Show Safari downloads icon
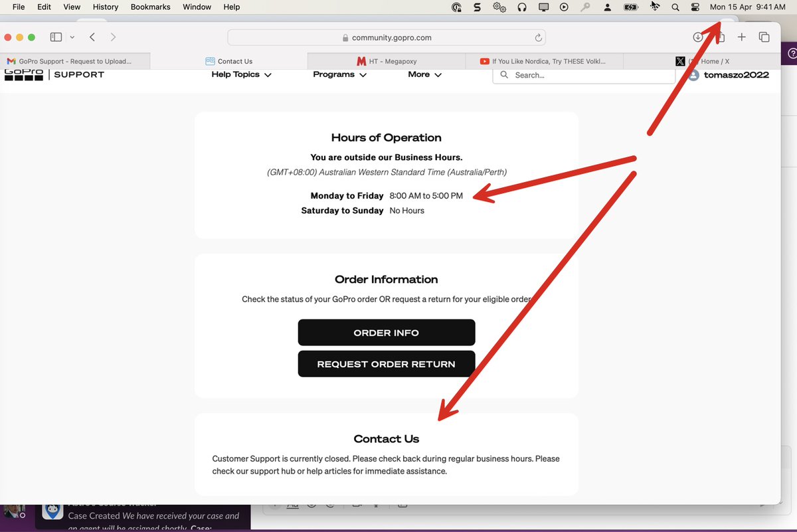This screenshot has height=532, width=797. tap(697, 37)
